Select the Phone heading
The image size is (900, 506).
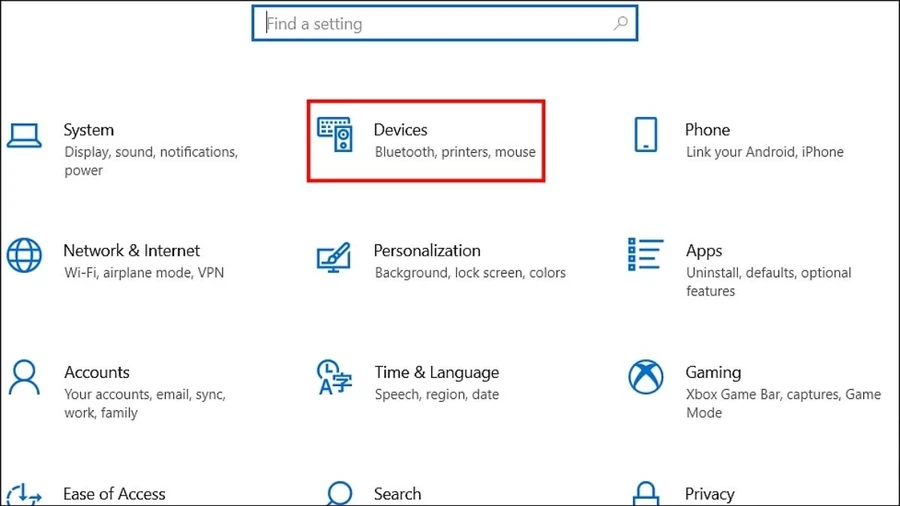coord(707,130)
